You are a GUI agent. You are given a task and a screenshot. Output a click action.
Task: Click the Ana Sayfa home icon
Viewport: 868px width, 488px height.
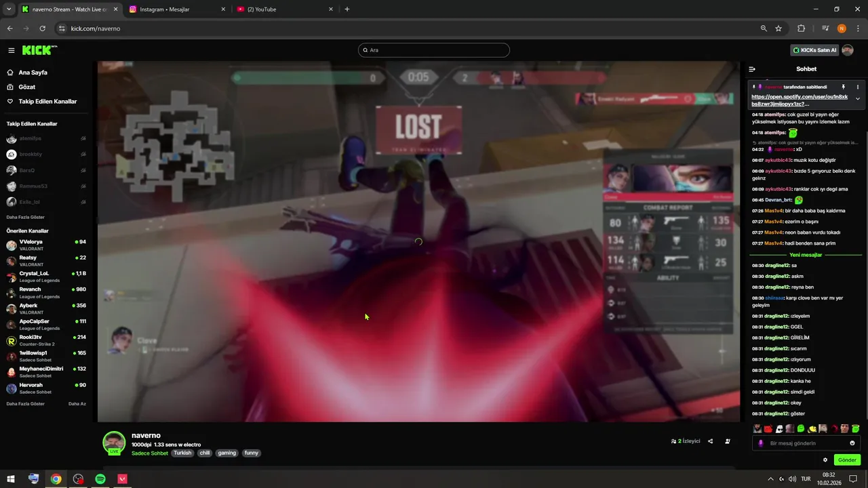click(x=11, y=73)
